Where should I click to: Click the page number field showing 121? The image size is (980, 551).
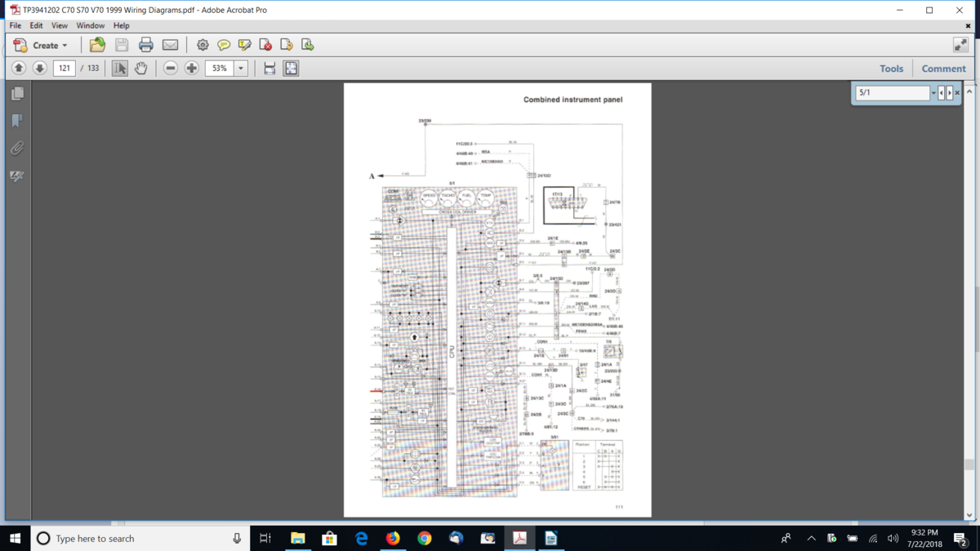[64, 69]
